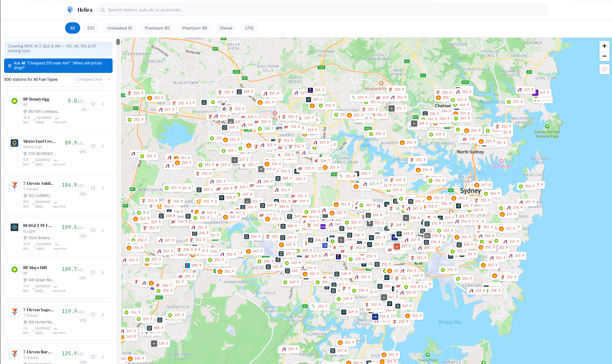Screen dimensions: 612x364
Task: Click the 7-Eleven Ashfield station logo
Action: coord(14,185)
